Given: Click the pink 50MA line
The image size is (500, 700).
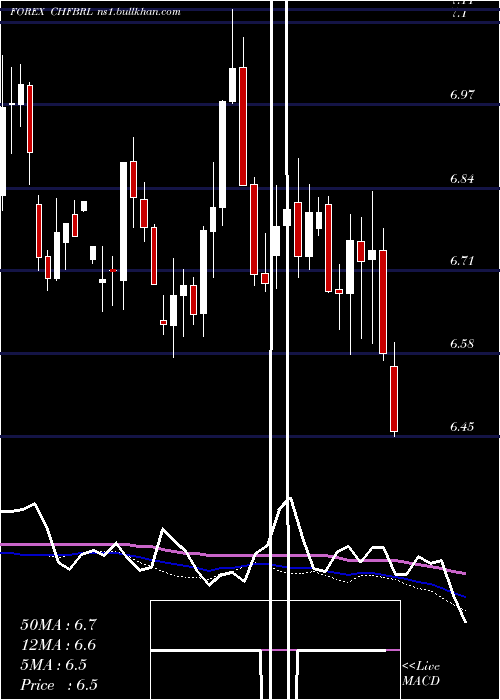Looking at the screenshot, I should coord(232,555).
